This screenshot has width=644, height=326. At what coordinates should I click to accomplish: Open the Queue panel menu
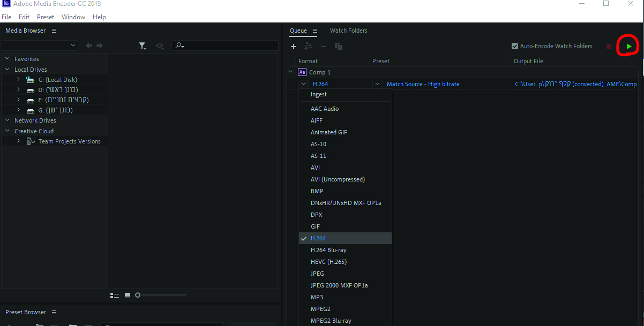tap(315, 31)
